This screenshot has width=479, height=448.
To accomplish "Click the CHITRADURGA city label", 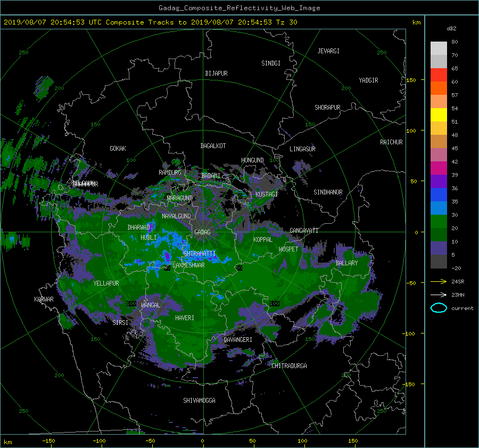I will coord(289,366).
